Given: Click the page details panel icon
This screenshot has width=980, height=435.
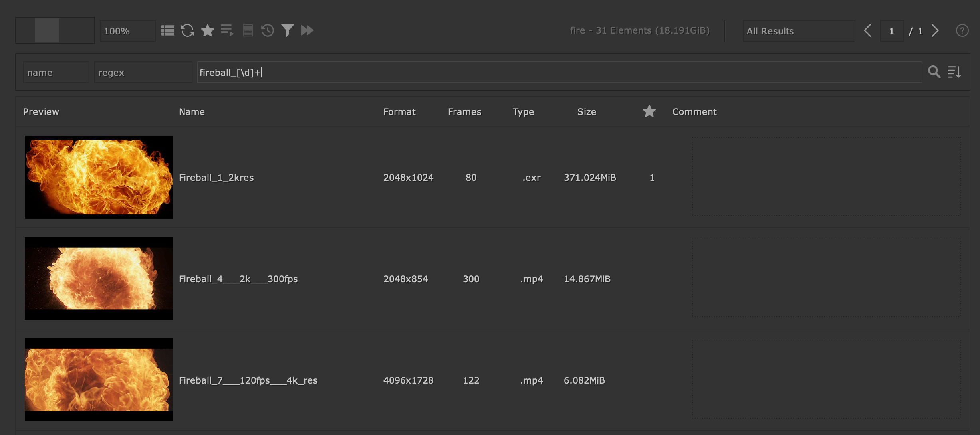Looking at the screenshot, I should pos(248,30).
